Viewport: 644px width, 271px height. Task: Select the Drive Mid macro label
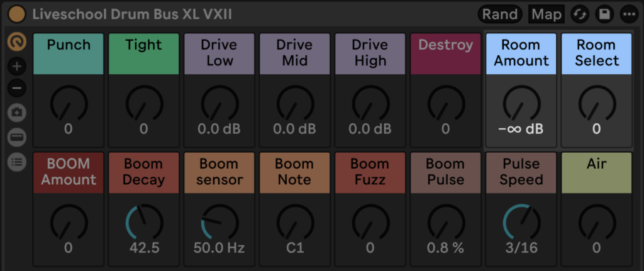[x=295, y=54]
